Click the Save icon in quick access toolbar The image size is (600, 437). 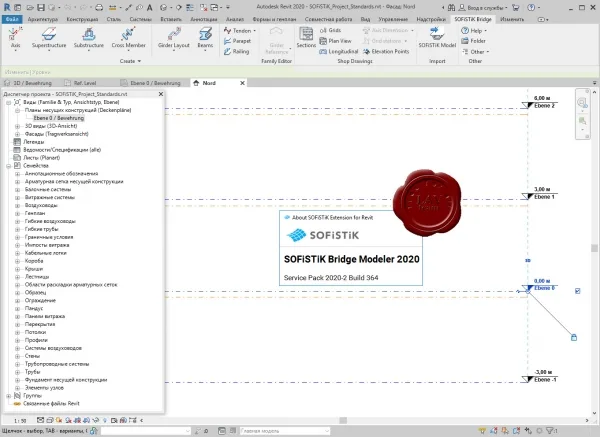tap(41, 7)
